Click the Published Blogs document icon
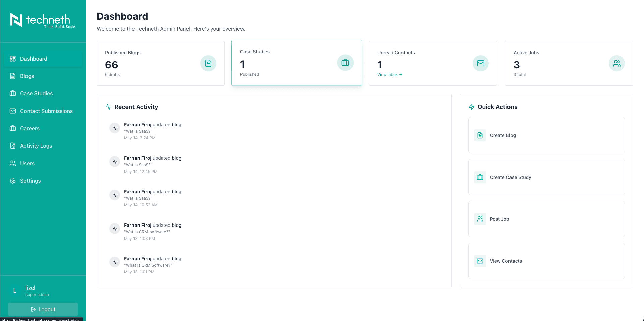The height and width of the screenshot is (321, 644). tap(208, 63)
